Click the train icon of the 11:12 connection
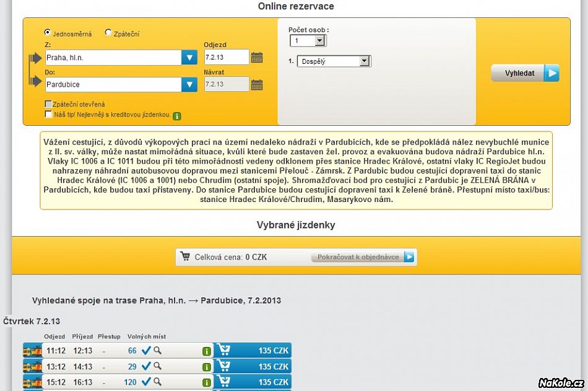Screen dimensions: 588x391 coord(32,351)
